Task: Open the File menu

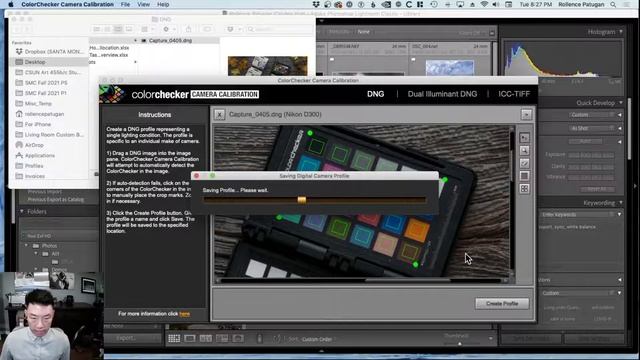Action: click(125, 4)
